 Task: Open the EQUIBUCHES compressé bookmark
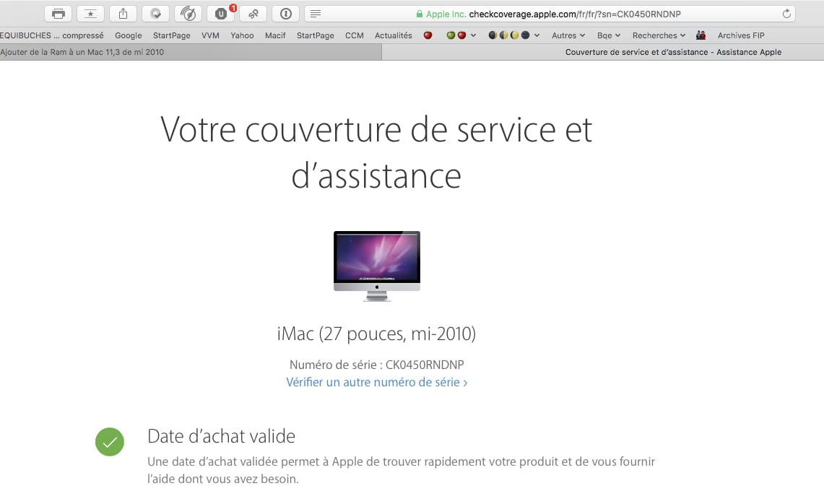pyautogui.click(x=51, y=35)
